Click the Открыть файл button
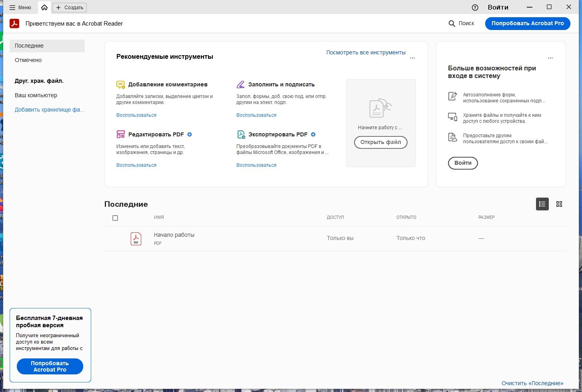The height and width of the screenshot is (392, 582). 381,142
